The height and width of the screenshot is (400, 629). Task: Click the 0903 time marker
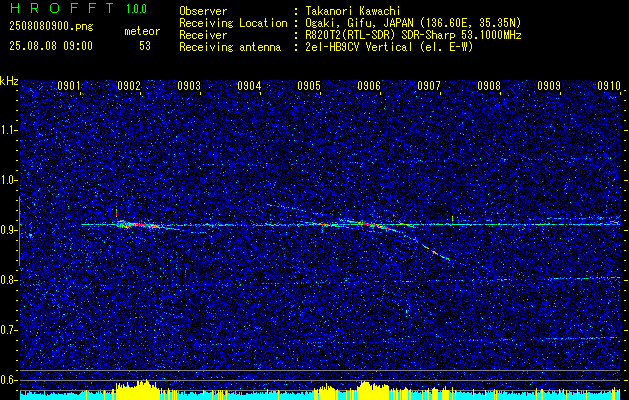(189, 86)
